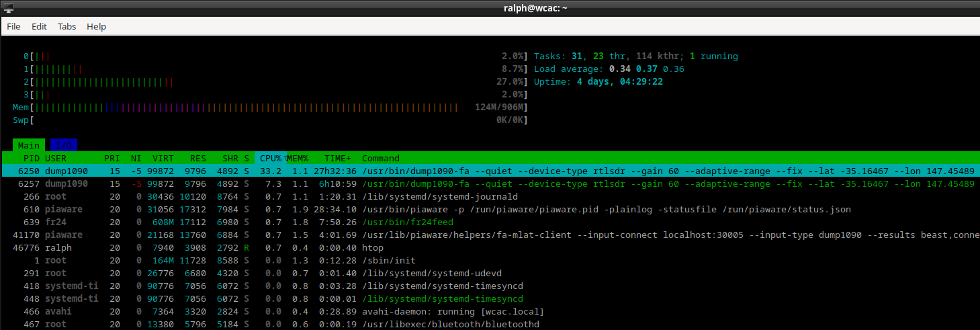Click the USER column header
Viewport: 980px width, 330px height.
pos(56,159)
